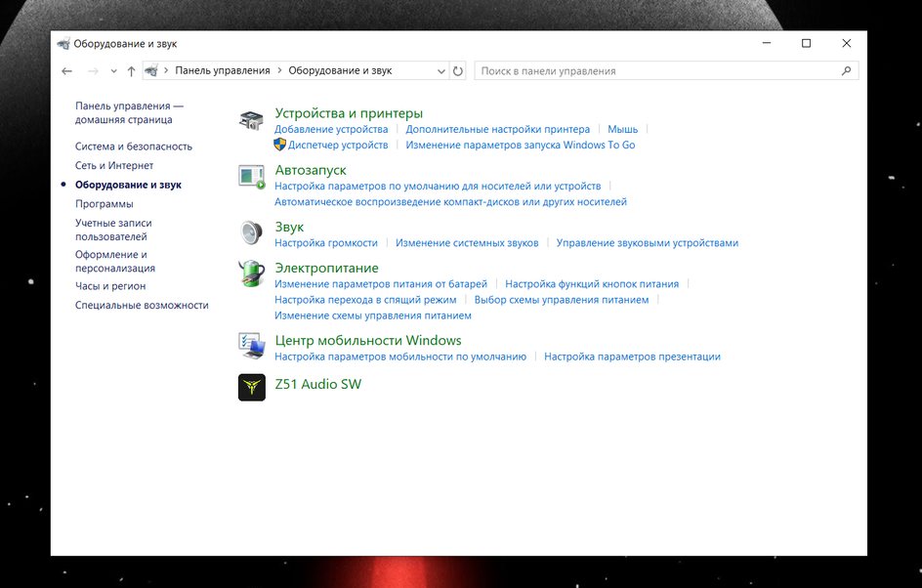Click Управление звуковыми устройствами link

[648, 243]
